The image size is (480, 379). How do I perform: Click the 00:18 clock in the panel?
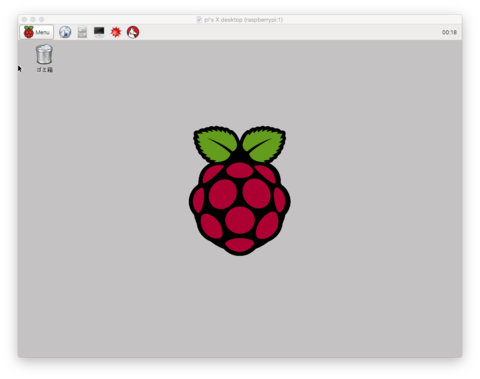[449, 32]
